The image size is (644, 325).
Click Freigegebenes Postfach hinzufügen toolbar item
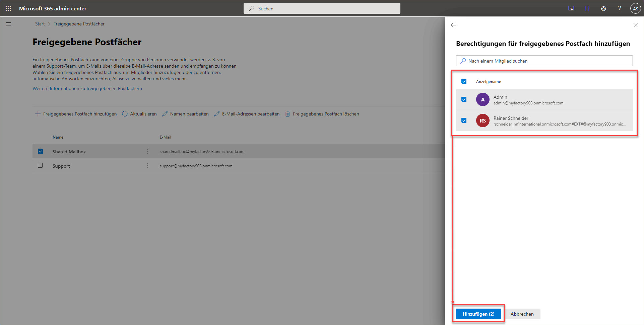pos(76,114)
